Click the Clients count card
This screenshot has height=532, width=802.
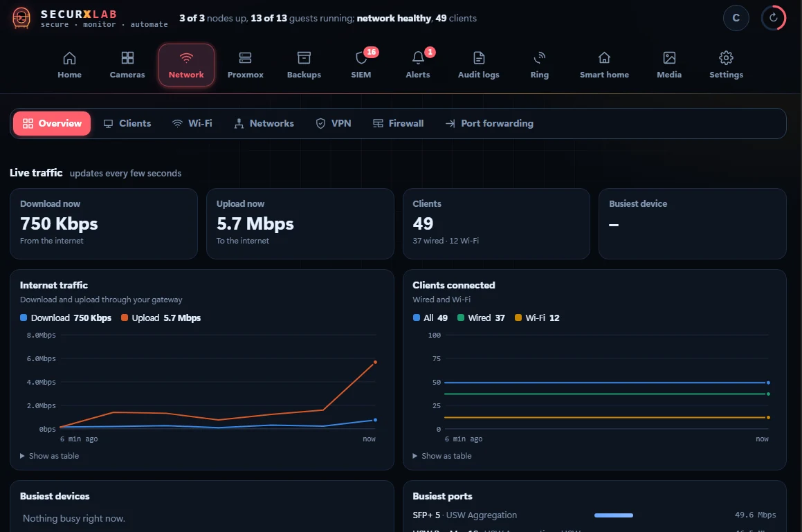496,223
